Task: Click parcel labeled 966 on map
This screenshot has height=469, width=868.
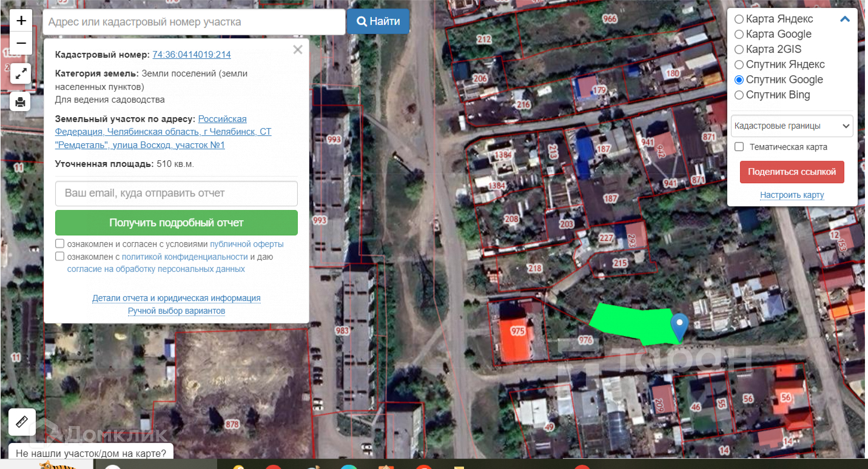Action: [610, 19]
